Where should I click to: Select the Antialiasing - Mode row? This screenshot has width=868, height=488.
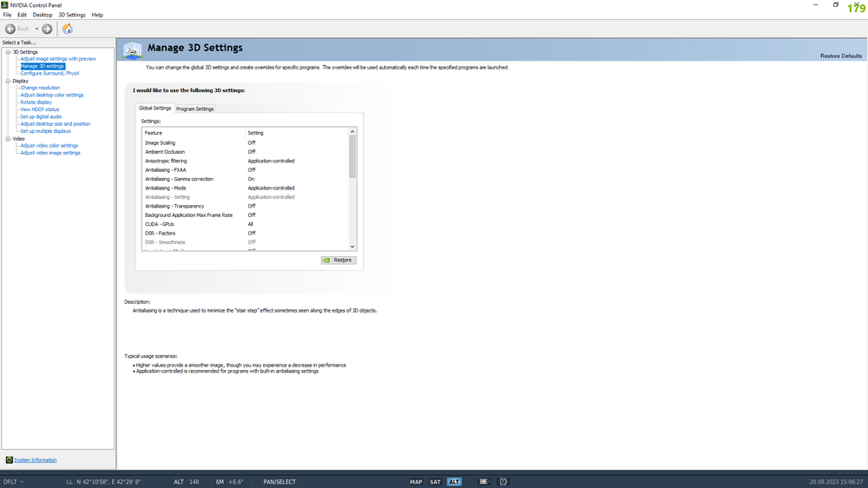[x=246, y=188]
